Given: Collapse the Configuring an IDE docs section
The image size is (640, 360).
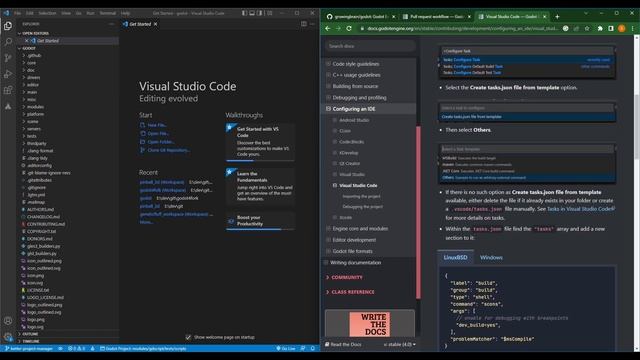Looking at the screenshot, I should (x=328, y=109).
